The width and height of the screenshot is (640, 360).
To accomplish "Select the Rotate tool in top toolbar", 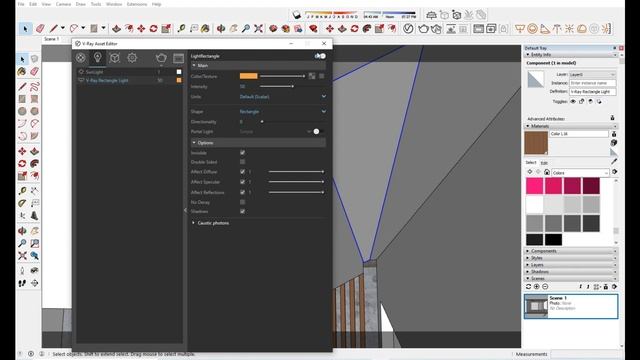I will click(x=153, y=29).
